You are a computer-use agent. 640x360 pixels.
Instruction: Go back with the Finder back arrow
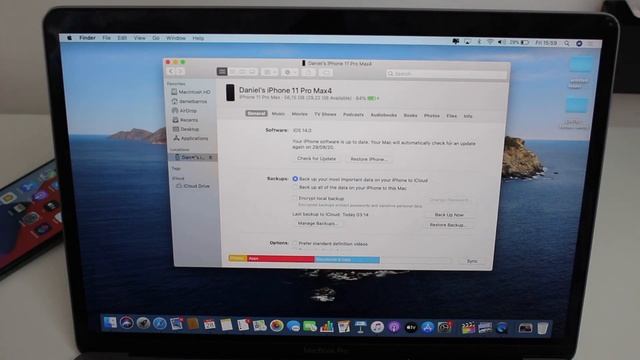point(171,71)
